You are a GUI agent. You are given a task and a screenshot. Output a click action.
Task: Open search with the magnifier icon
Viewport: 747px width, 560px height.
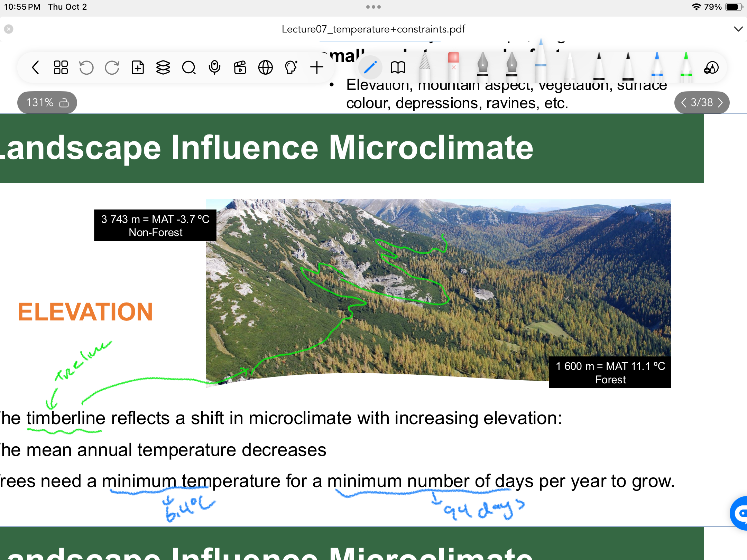[x=189, y=67]
